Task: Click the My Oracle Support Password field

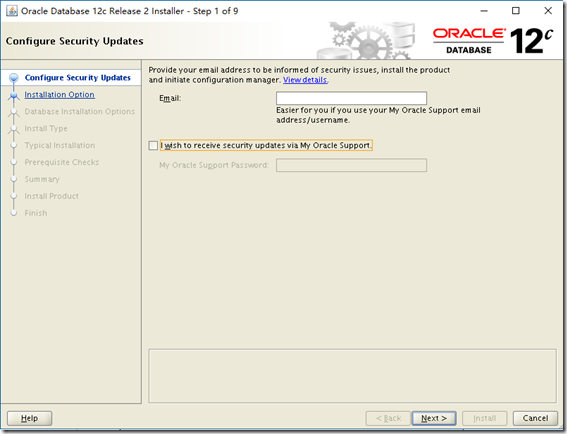Action: coord(351,165)
